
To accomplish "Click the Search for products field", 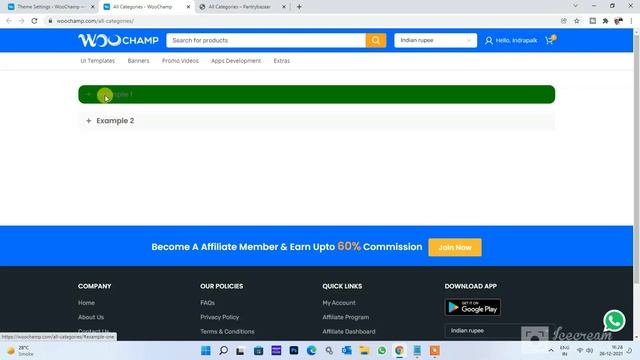I will click(266, 40).
